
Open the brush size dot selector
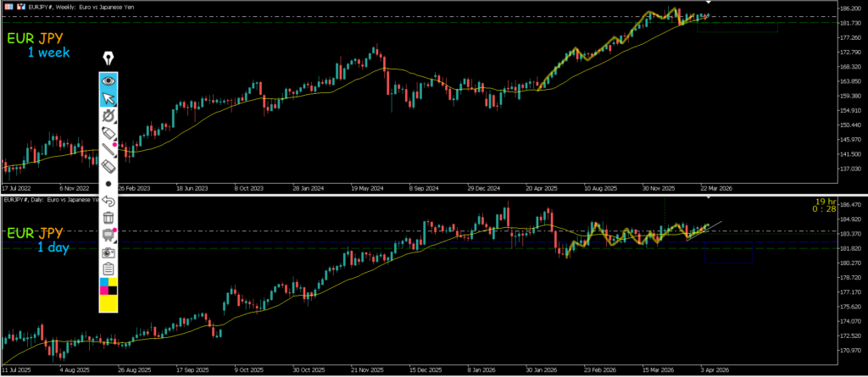click(108, 183)
